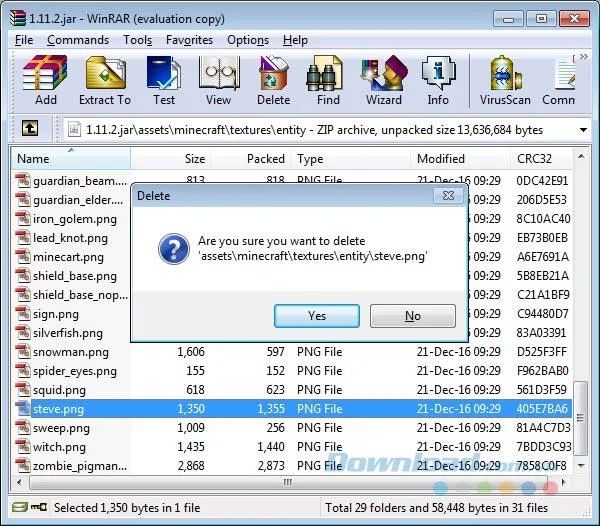Go up one folder level
This screenshot has width=600, height=526.
(30, 128)
